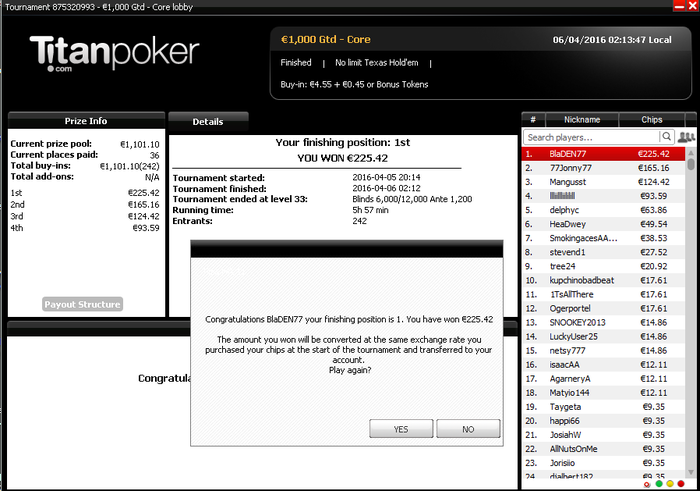The width and height of the screenshot is (700, 491).
Task: Click the Running time value 5h 57 min
Action: 371,210
